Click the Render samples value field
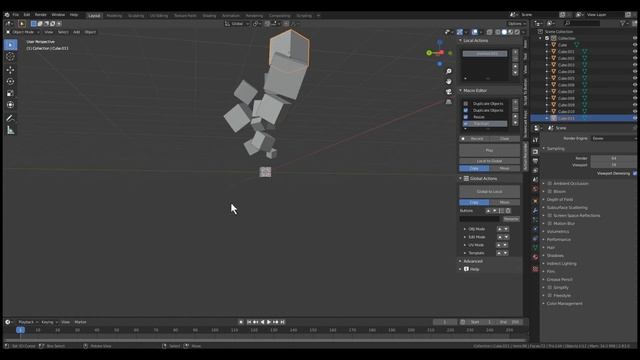This screenshot has width=640, height=360. tap(613, 158)
